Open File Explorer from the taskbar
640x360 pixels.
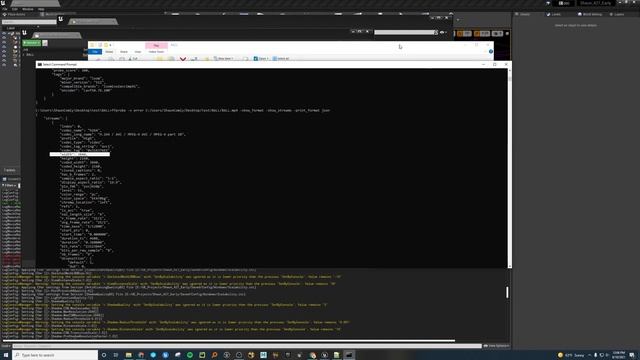[129, 355]
